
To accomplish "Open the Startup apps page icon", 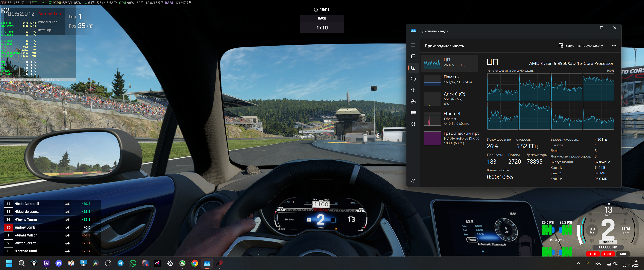I will (413, 90).
